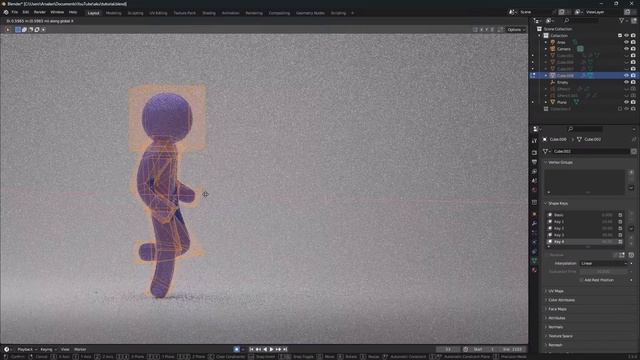Image resolution: width=640 pixels, height=360 pixels.
Task: Click the select tool icon in viewport header
Action: 8,29
